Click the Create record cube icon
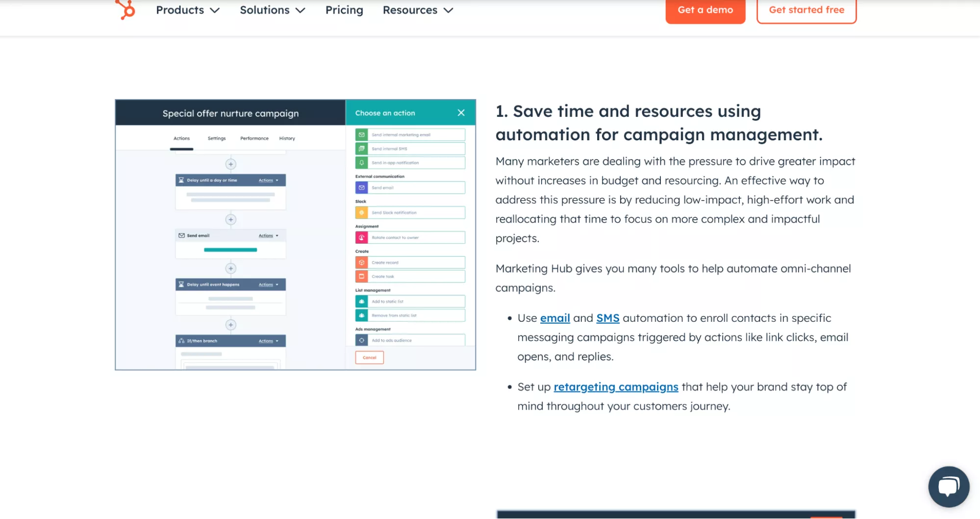Image resolution: width=980 pixels, height=519 pixels. coord(361,263)
